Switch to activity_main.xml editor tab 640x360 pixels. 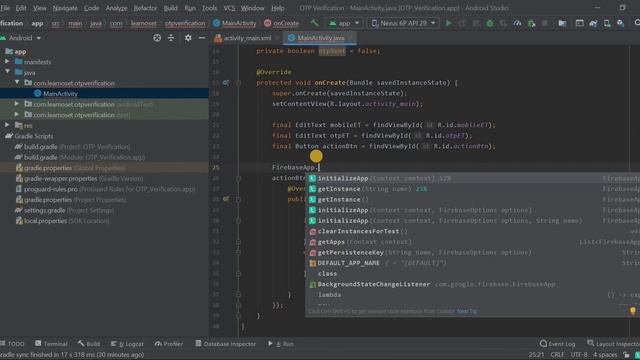(x=247, y=38)
